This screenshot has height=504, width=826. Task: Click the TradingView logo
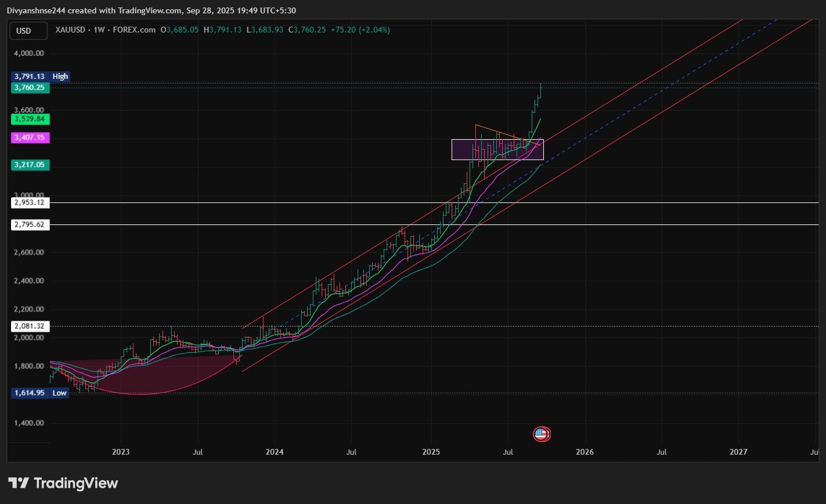point(63,483)
